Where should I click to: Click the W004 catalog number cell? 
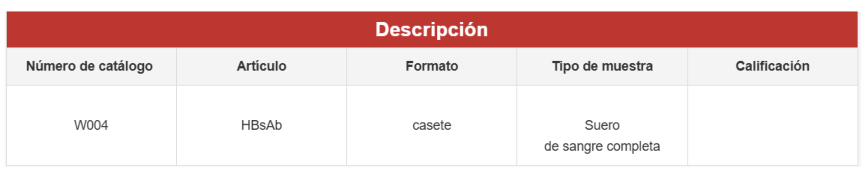pyautogui.click(x=91, y=125)
